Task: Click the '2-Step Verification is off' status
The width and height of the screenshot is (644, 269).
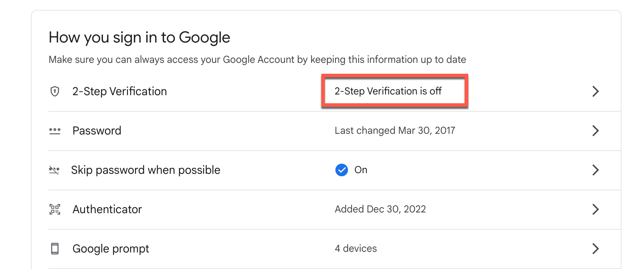Action: (388, 91)
